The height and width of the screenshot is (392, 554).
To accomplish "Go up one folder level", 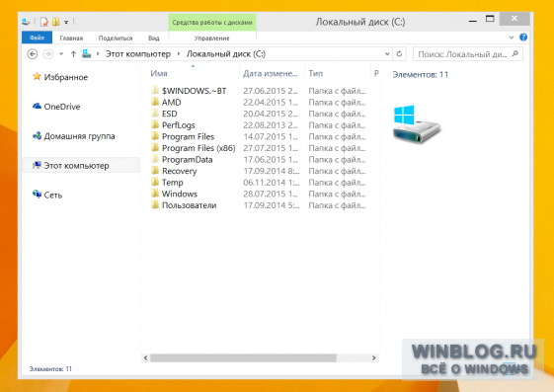I will click(73, 54).
